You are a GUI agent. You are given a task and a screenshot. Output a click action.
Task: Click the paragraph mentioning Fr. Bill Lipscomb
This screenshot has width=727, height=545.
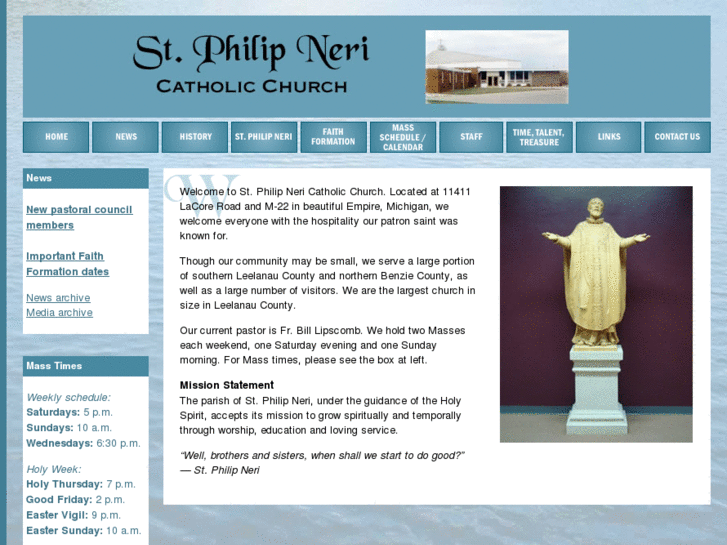tap(323, 345)
